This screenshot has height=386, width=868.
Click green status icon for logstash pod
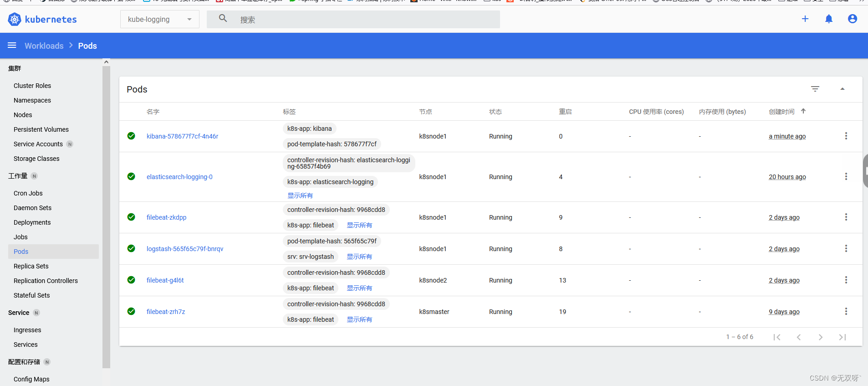pyautogui.click(x=131, y=248)
